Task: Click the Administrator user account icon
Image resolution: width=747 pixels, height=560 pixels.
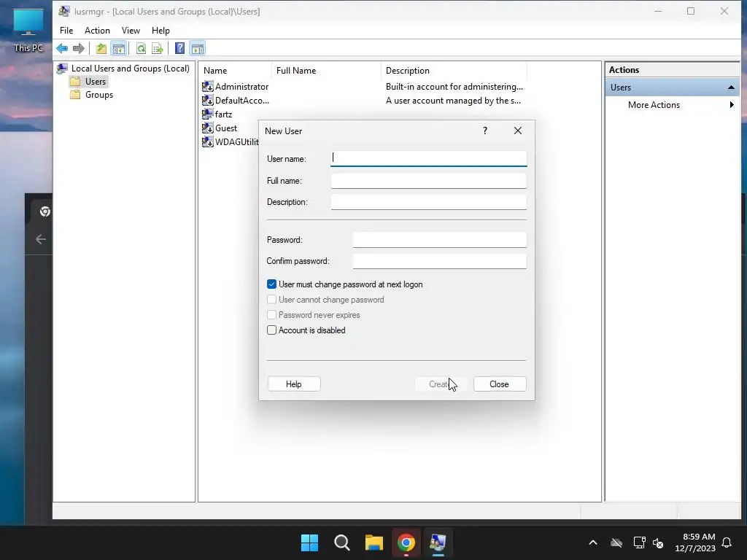Action: pos(208,86)
